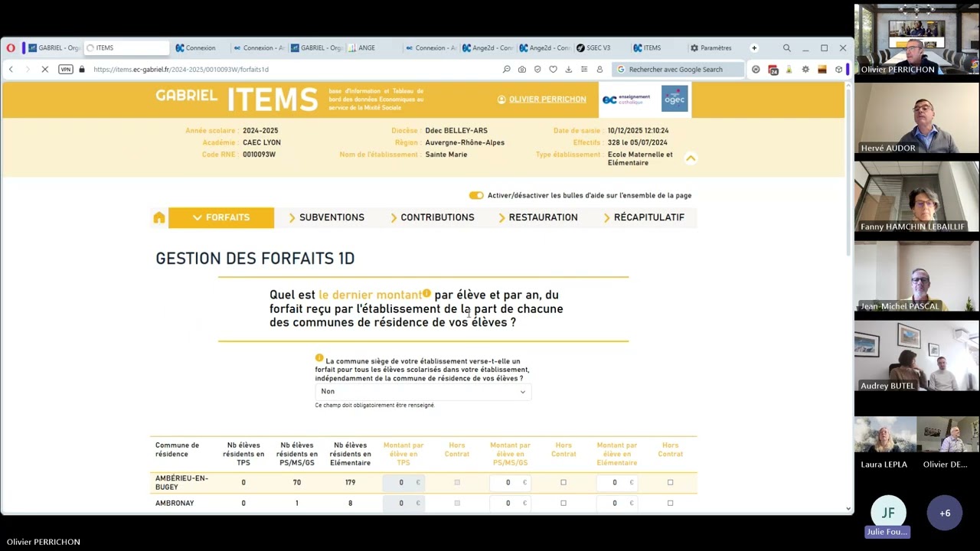Click the home icon in ITEMS navigation
This screenshot has height=551, width=980.
point(159,217)
